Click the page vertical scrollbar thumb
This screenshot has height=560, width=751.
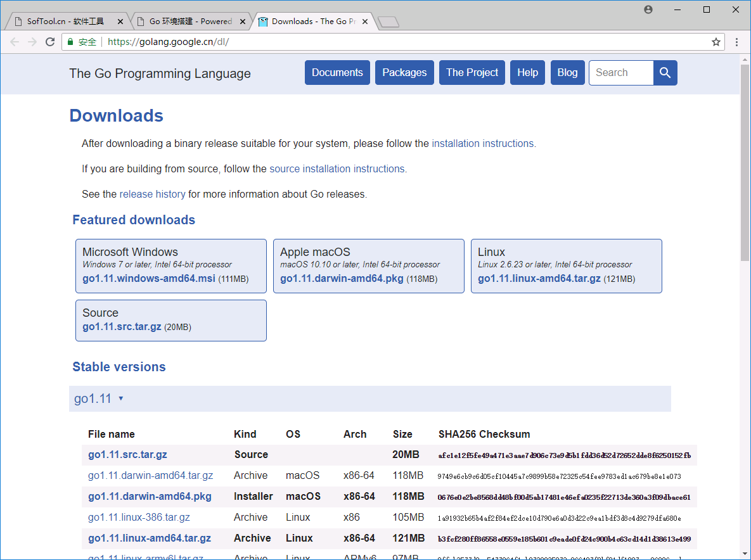[x=745, y=163]
